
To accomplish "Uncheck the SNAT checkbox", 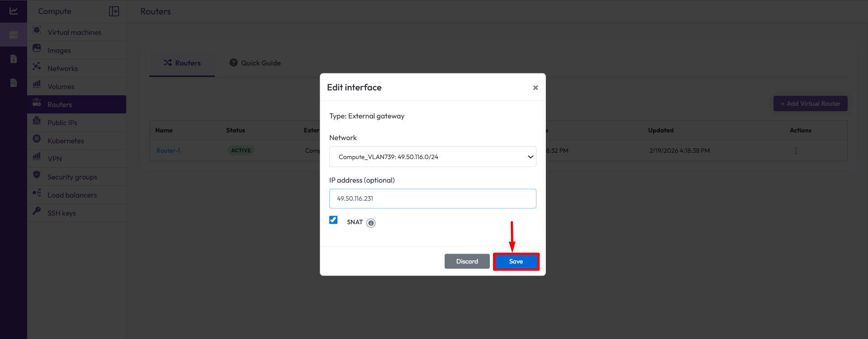I will click(333, 220).
